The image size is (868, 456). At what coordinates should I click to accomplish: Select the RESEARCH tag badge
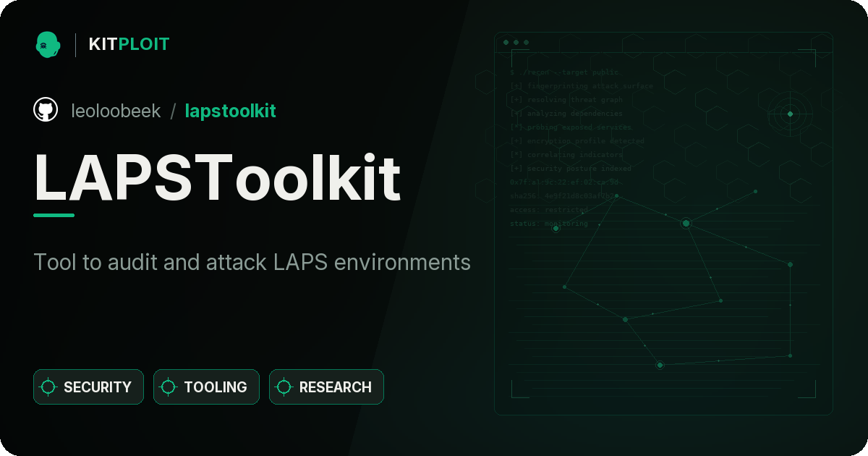(326, 387)
